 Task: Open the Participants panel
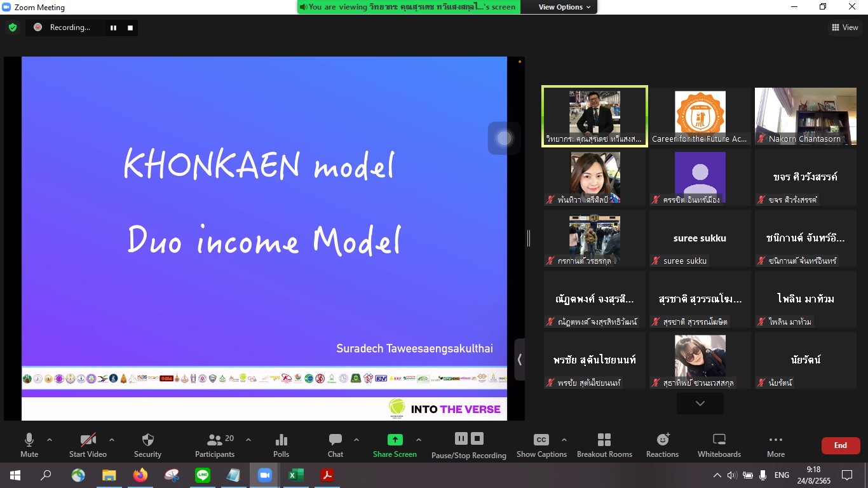click(x=215, y=445)
